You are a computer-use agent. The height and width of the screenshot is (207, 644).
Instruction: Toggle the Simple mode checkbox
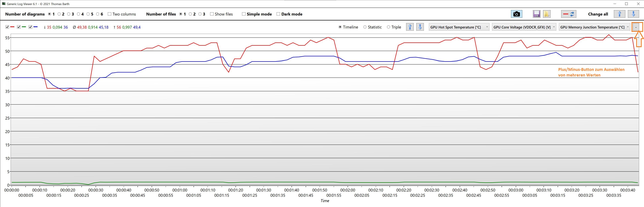(244, 14)
